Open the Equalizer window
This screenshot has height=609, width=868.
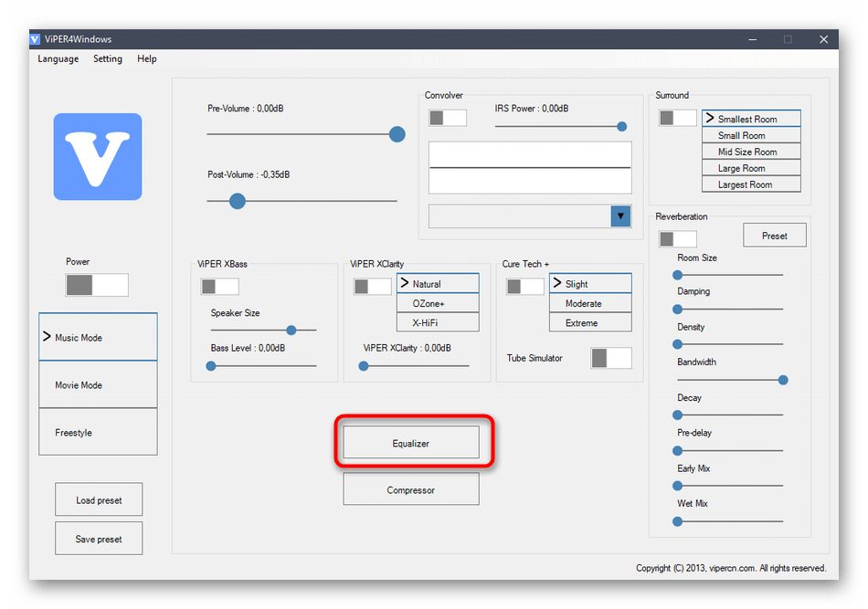tap(411, 443)
